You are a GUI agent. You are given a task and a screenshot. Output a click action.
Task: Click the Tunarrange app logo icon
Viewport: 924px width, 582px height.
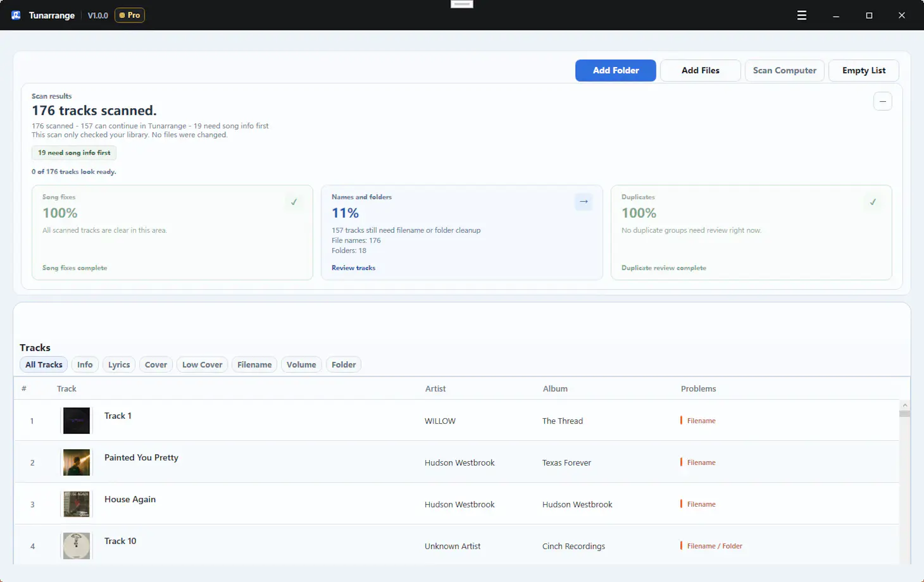(16, 15)
